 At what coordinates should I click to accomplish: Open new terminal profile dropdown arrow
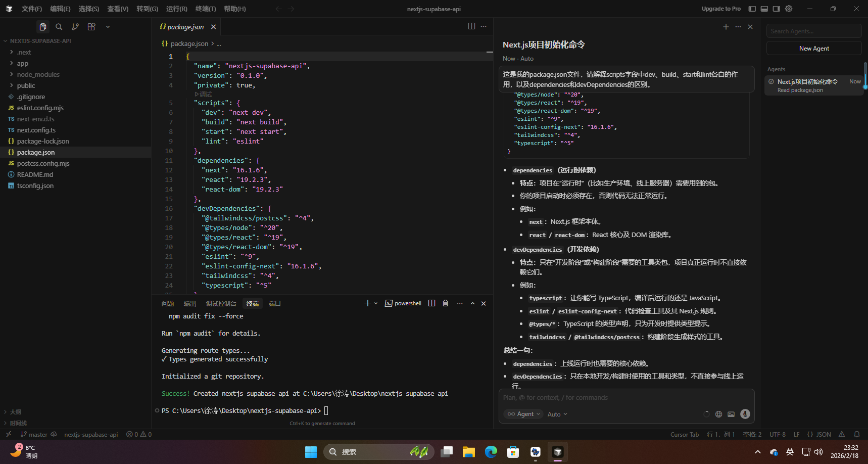[376, 303]
